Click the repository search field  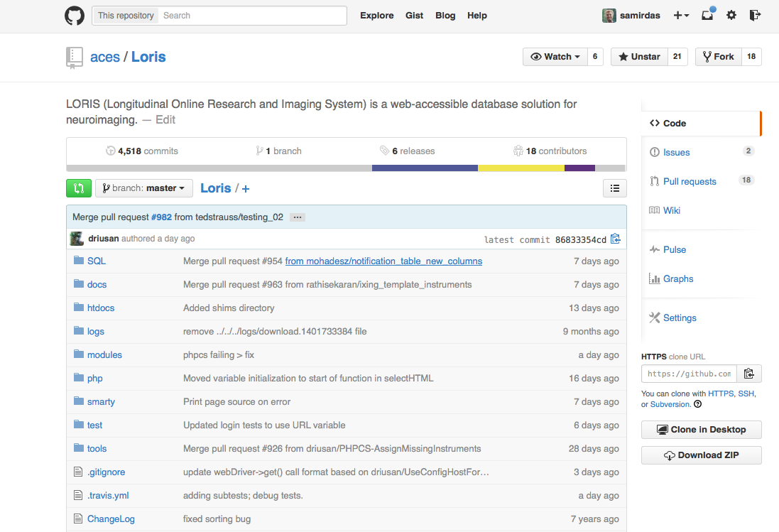[252, 16]
